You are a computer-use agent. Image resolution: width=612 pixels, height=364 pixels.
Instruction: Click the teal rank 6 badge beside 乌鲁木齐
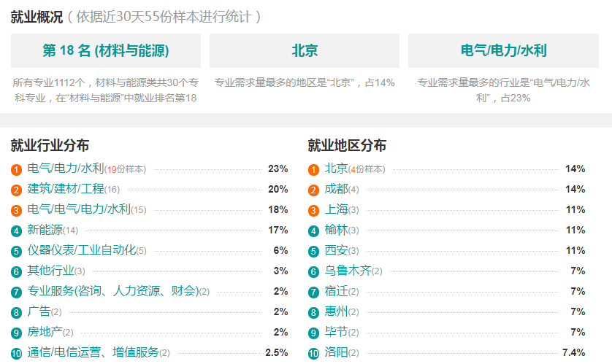coord(314,271)
